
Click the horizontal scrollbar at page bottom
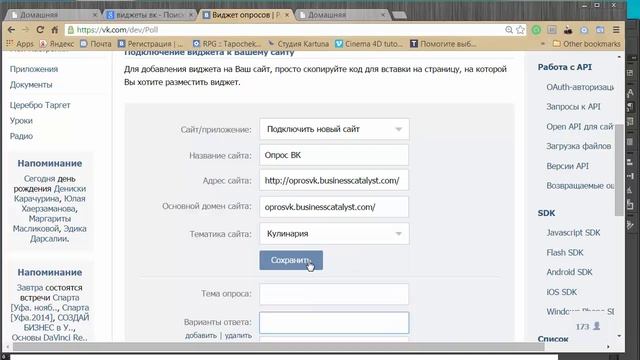[x=278, y=347]
